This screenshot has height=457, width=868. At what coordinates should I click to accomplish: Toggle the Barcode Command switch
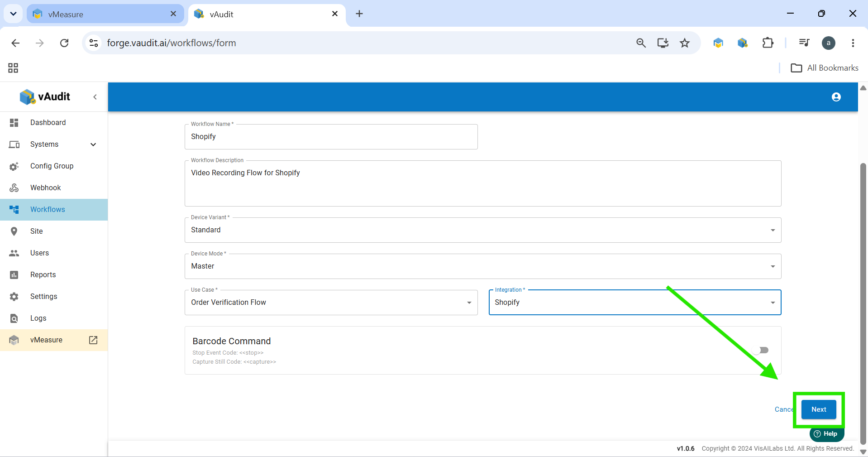(x=760, y=350)
